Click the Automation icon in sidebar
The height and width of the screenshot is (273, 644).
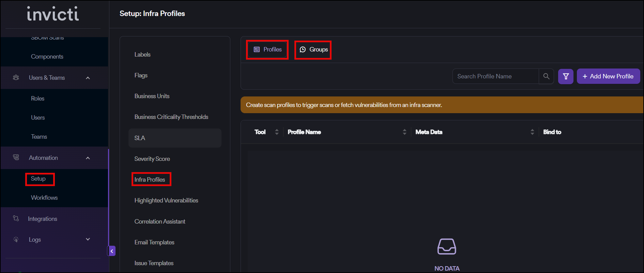[16, 157]
